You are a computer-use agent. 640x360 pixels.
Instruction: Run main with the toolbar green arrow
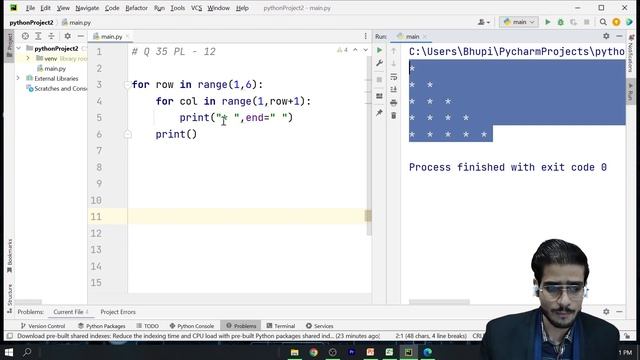coord(548,22)
